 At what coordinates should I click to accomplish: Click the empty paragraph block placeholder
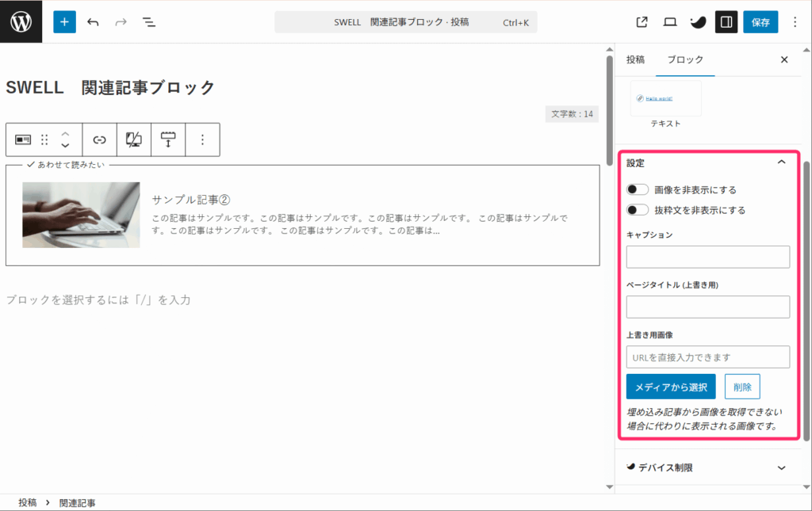[98, 300]
